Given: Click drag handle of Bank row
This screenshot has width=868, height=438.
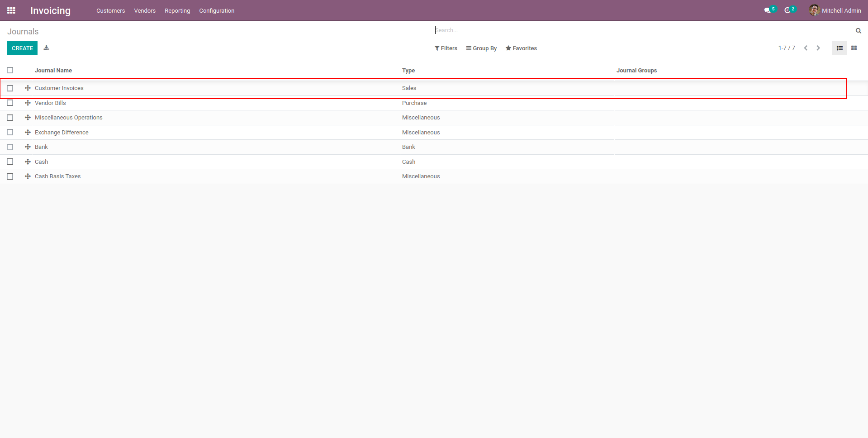Looking at the screenshot, I should tap(28, 147).
